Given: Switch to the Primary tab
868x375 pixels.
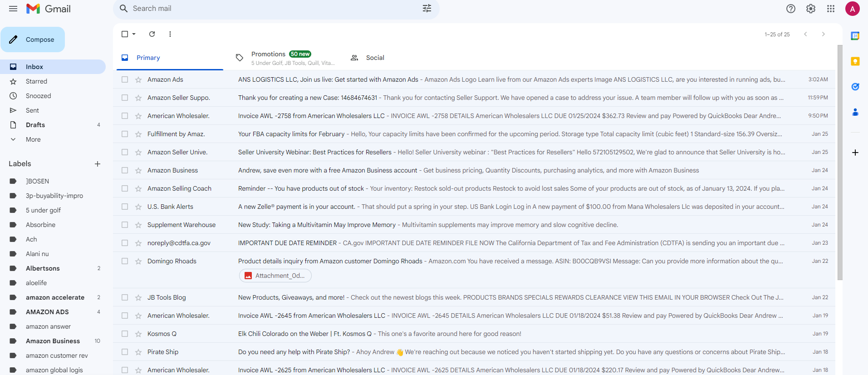Looking at the screenshot, I should click(170, 58).
